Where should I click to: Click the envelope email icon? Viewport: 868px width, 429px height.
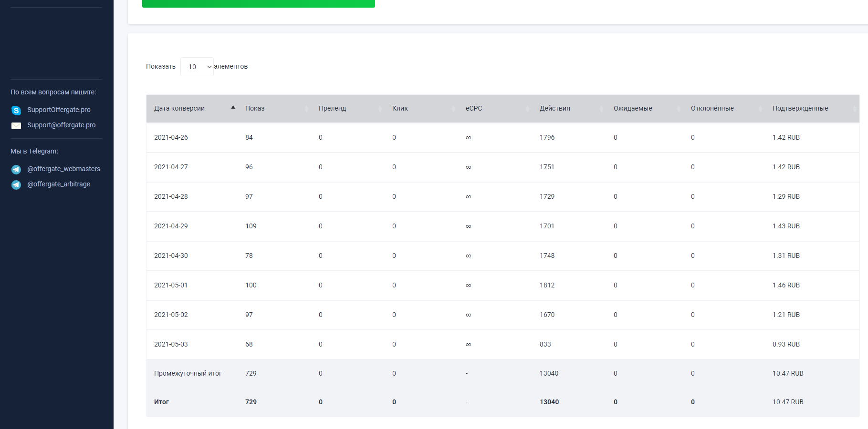click(16, 126)
